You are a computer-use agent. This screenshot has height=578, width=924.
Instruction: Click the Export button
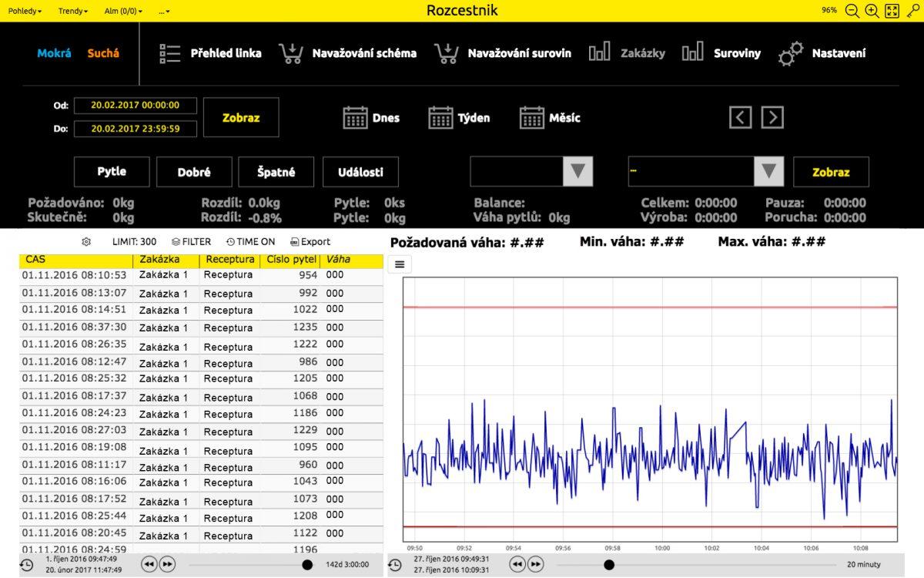(310, 241)
